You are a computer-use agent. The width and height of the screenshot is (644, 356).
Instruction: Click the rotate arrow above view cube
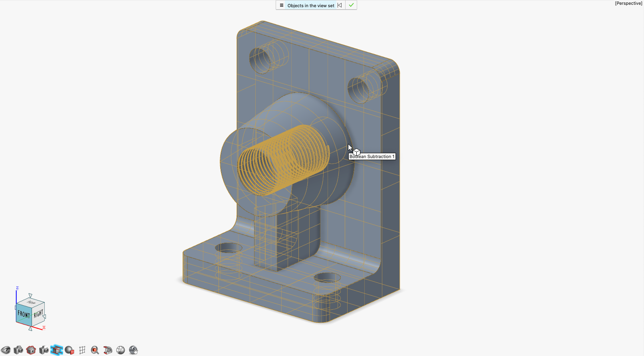pyautogui.click(x=30, y=295)
